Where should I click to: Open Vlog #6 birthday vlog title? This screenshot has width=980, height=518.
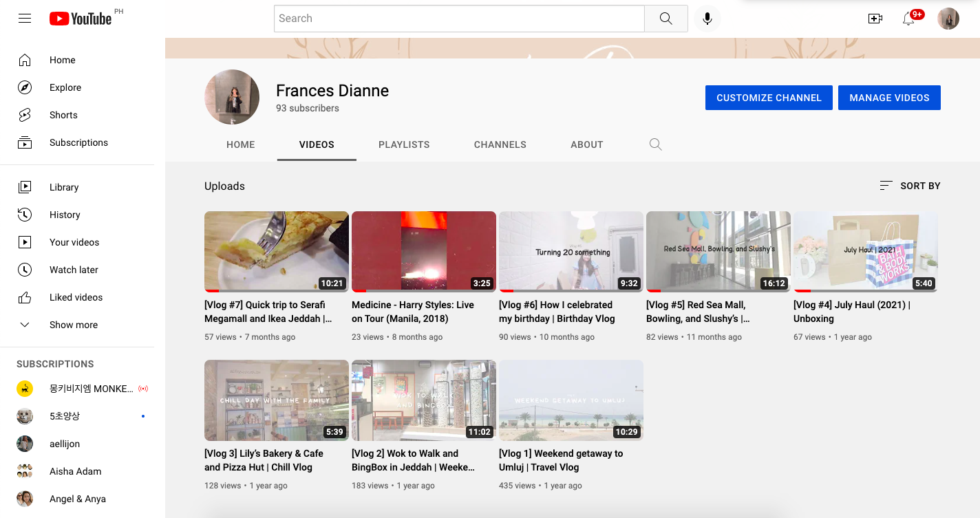tap(557, 312)
